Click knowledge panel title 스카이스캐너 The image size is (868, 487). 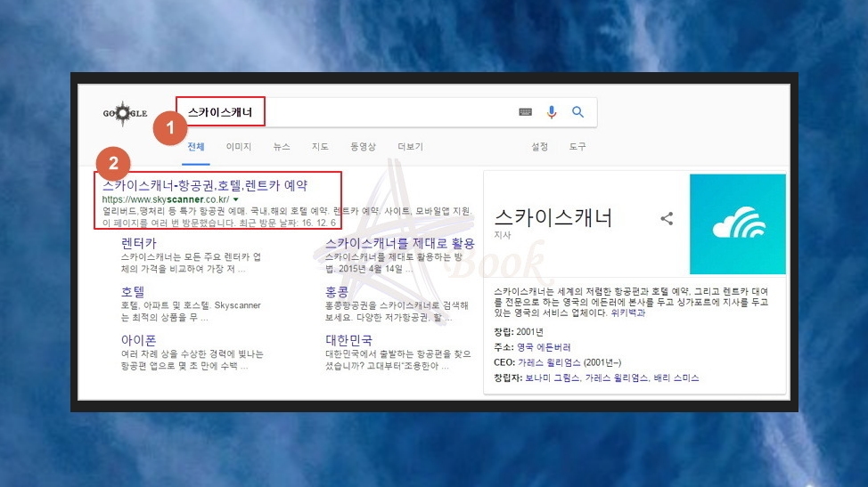(553, 218)
